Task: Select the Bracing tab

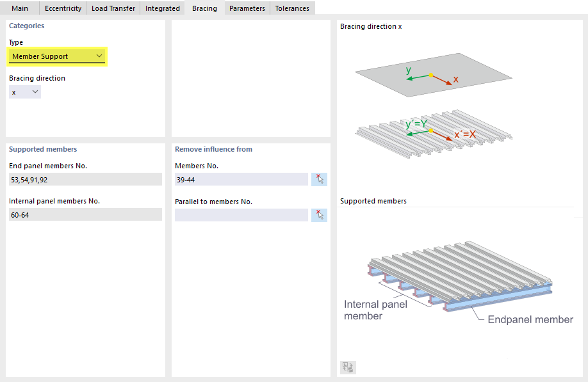Action: pyautogui.click(x=204, y=8)
